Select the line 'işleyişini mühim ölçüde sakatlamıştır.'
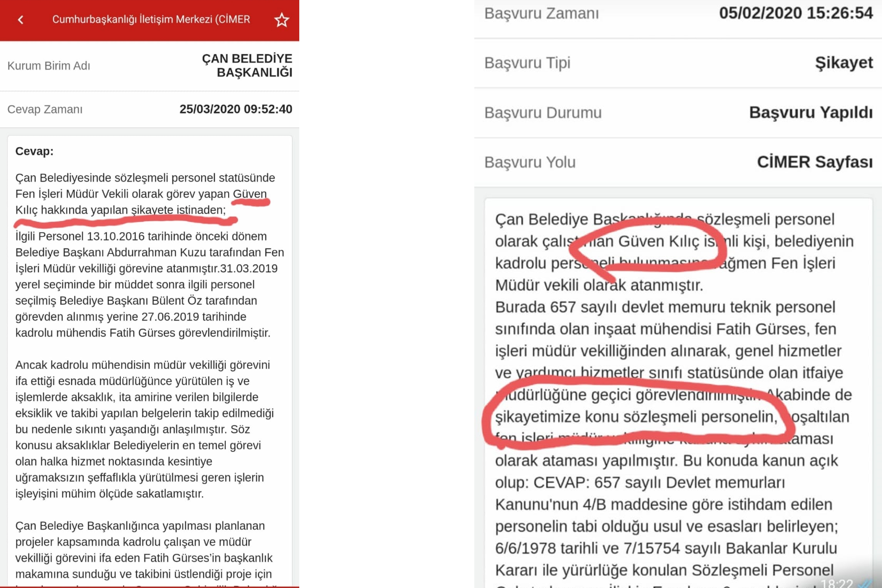The image size is (882, 588). pyautogui.click(x=109, y=493)
